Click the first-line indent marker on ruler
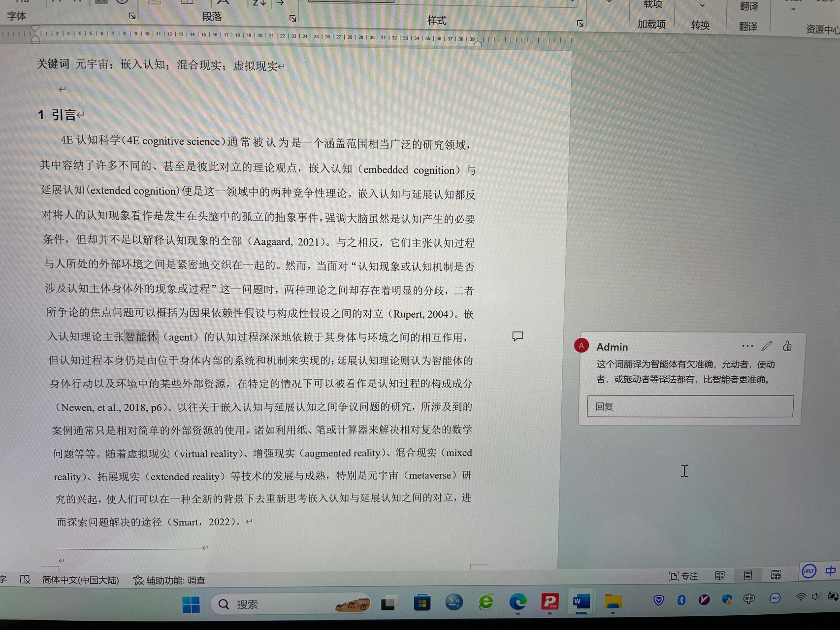Image resolution: width=840 pixels, height=630 pixels. [x=35, y=28]
